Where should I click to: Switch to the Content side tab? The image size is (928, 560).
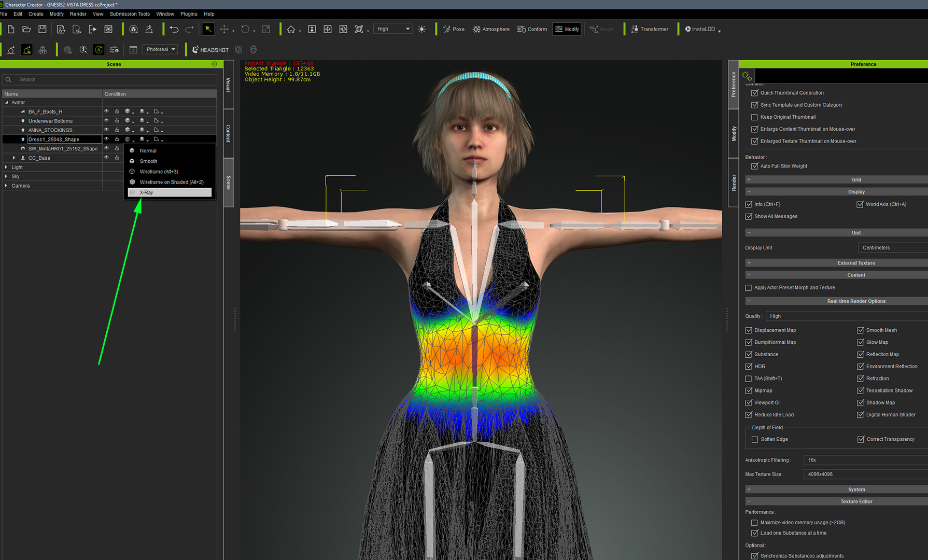228,133
